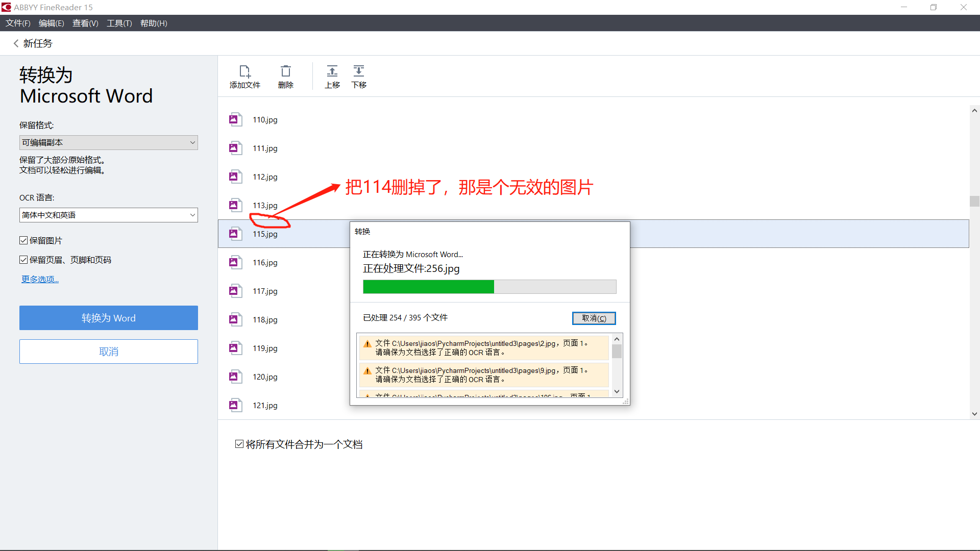The width and height of the screenshot is (980, 551).
Task: Open the 更多选项... link
Action: [40, 279]
